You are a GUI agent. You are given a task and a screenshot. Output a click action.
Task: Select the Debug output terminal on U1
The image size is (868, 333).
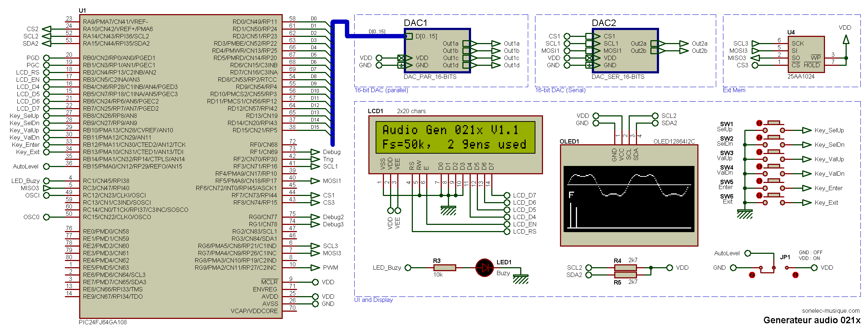point(315,152)
